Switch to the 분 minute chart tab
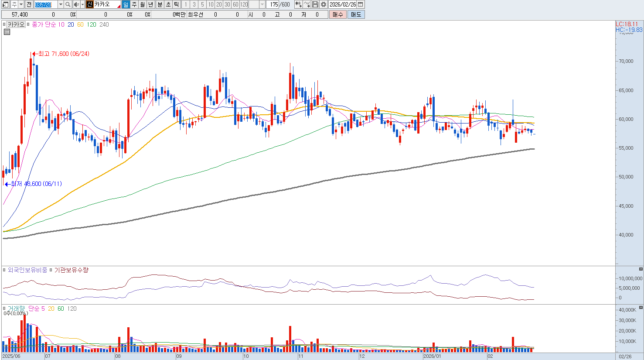Viewport: 644px width, 360px height. (x=160, y=4)
